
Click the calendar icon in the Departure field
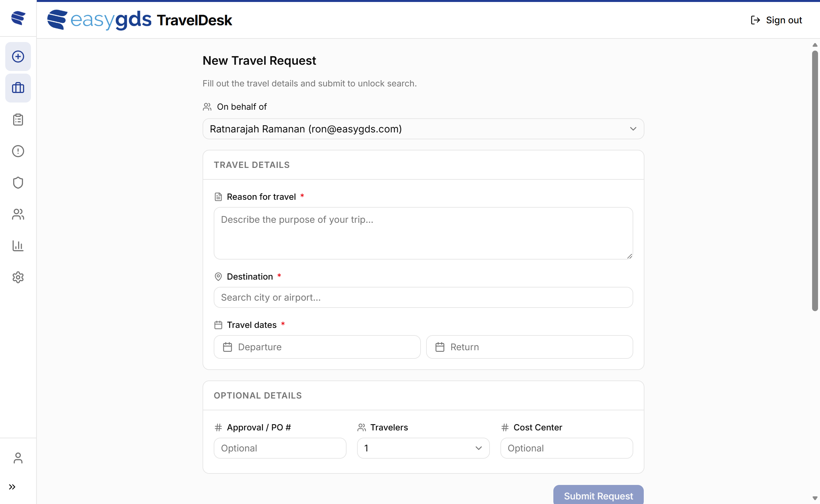click(228, 347)
